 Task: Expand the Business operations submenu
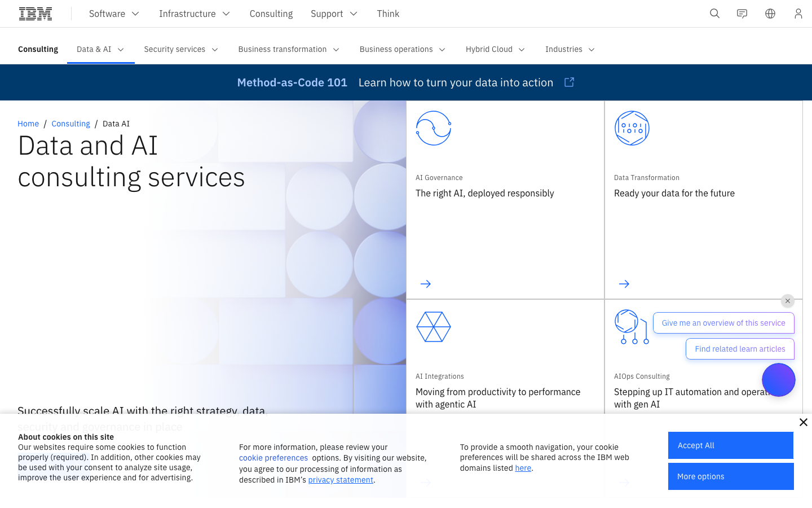[403, 49]
